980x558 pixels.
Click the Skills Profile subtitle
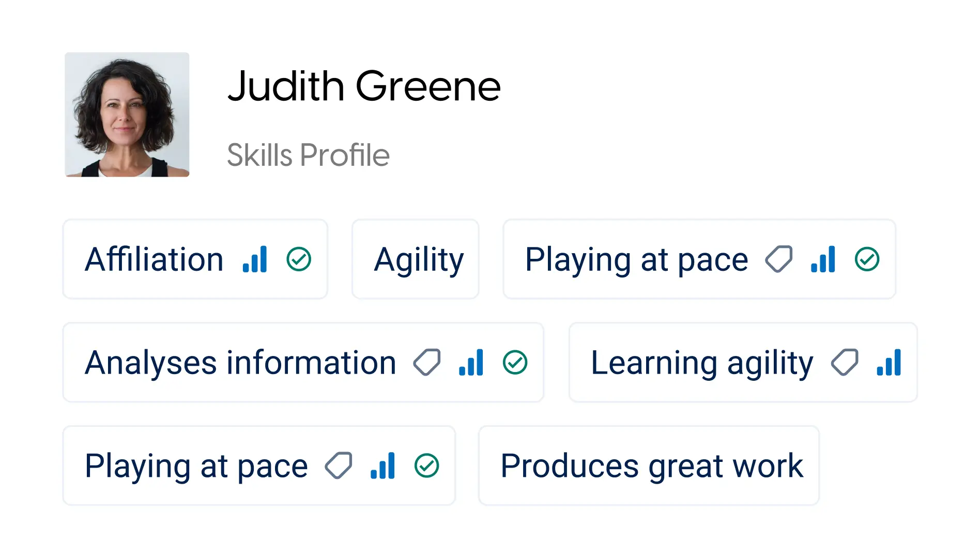[x=308, y=155]
